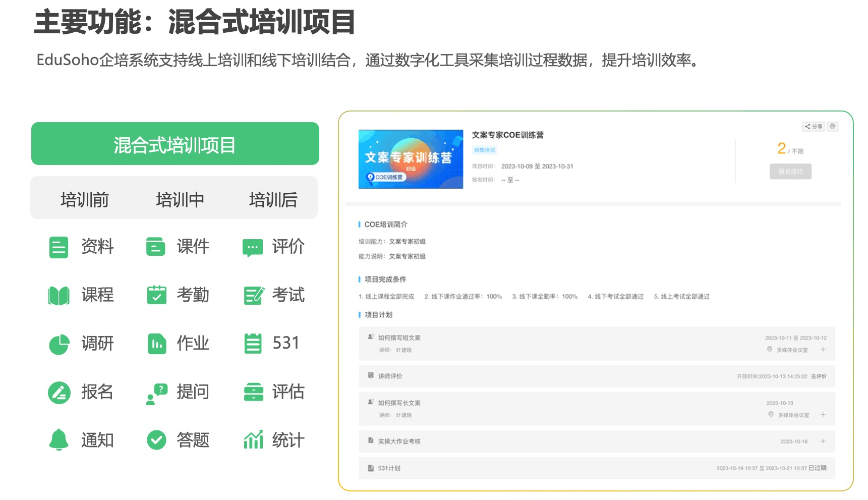Click the 实操大作业考核 plan title
Screen dimensions: 868x500
click(x=399, y=441)
